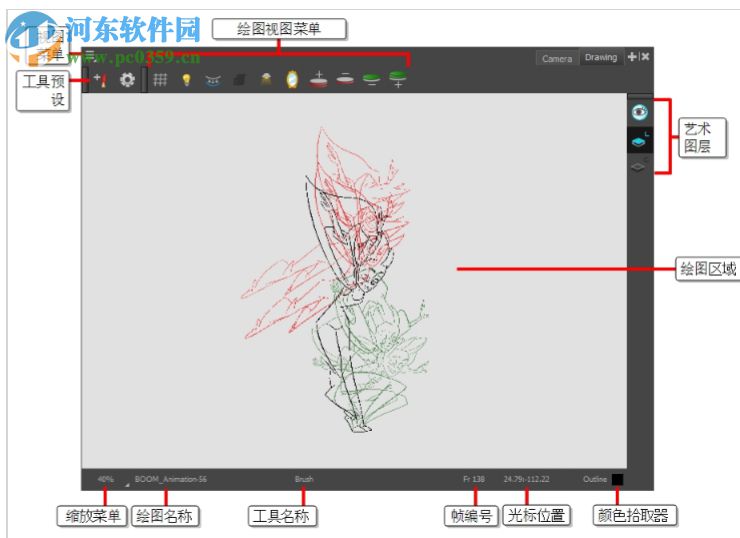Screen dimensions: 740x538
Task: Click the Fr 138 frame number
Action: (474, 479)
